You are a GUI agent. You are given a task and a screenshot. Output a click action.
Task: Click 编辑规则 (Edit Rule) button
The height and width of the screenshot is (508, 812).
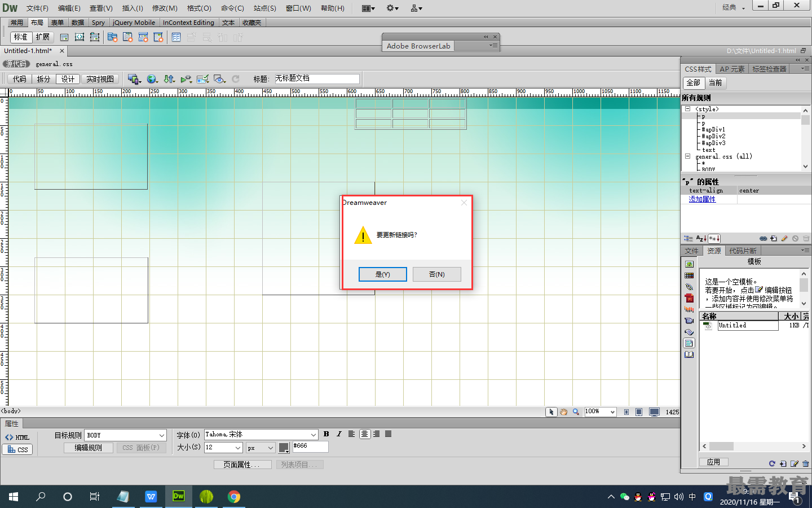tap(89, 448)
